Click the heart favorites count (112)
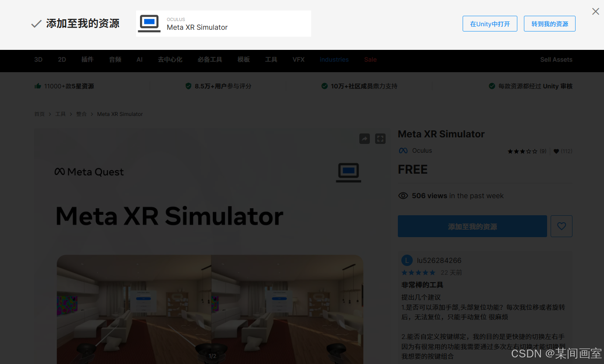Screen dimensions: 604x364 coord(563,151)
